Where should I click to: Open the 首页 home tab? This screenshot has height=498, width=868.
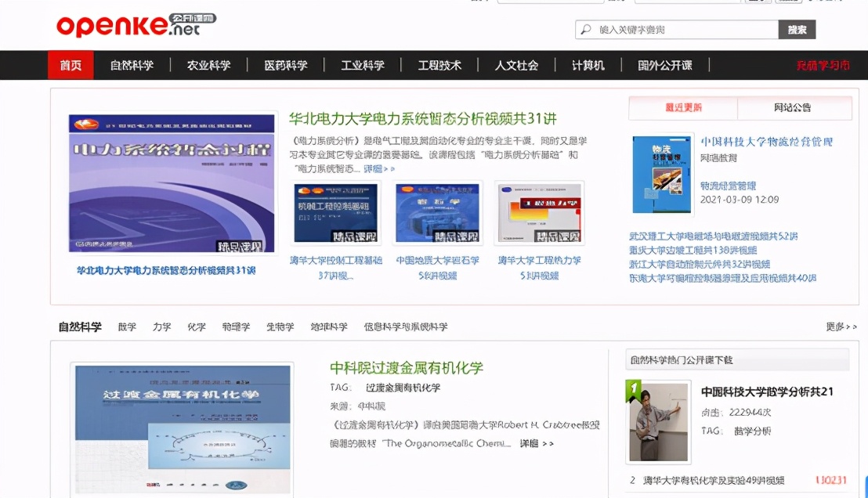pos(71,65)
